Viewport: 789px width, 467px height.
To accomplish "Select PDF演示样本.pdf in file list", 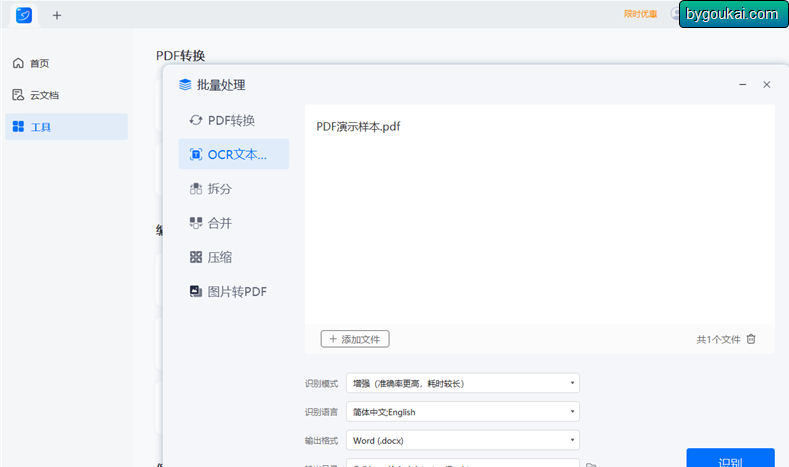I will pyautogui.click(x=358, y=126).
